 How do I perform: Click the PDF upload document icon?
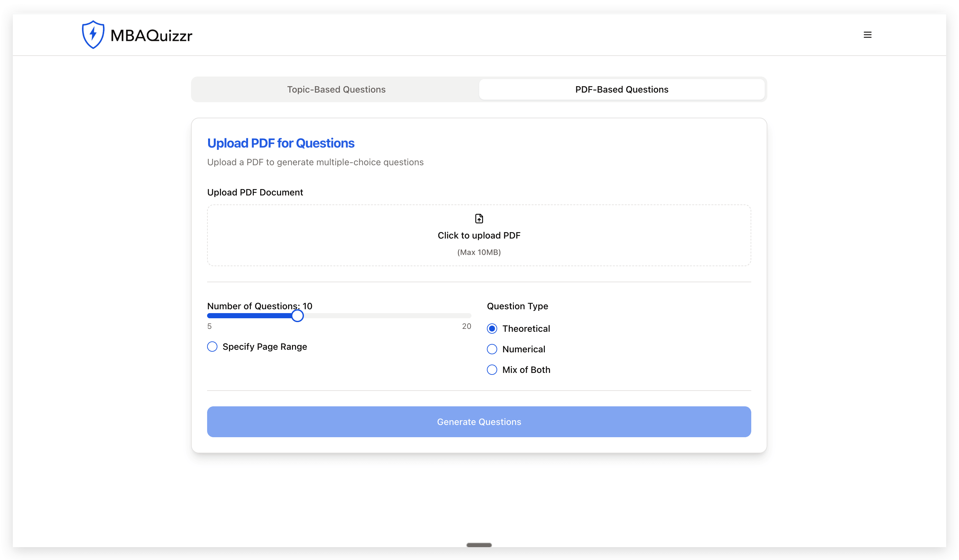pyautogui.click(x=479, y=218)
